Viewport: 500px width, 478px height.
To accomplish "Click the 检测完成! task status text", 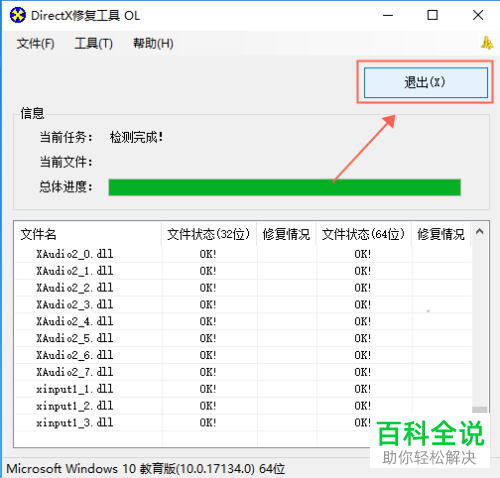I will coord(136,137).
